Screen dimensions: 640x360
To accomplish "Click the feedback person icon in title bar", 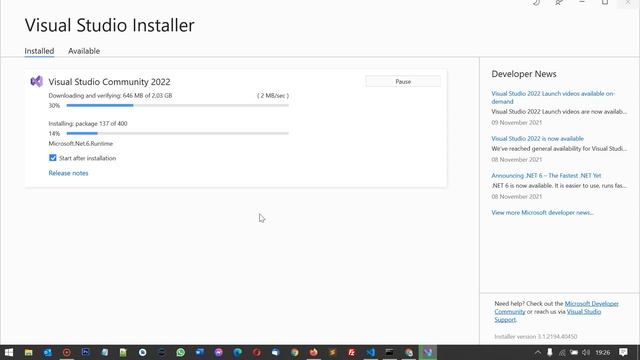I will click(559, 2).
